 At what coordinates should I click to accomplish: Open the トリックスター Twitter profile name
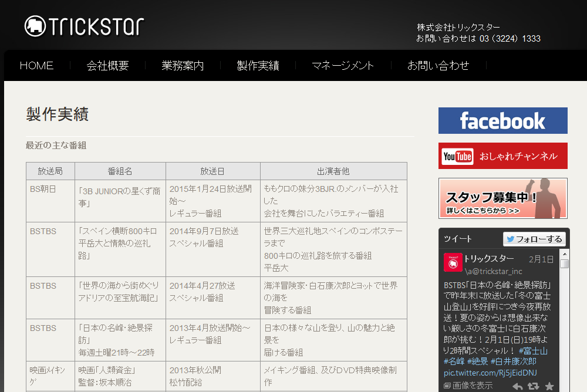point(489,258)
